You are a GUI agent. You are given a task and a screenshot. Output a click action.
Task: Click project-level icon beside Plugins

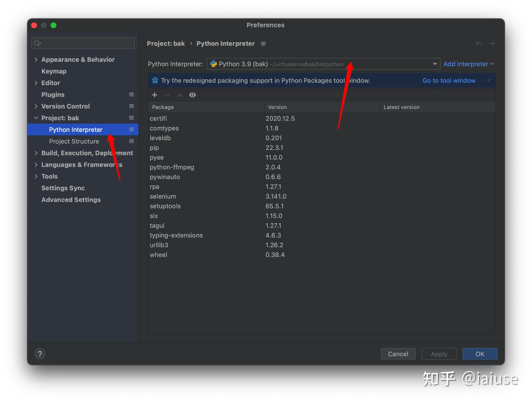click(132, 94)
